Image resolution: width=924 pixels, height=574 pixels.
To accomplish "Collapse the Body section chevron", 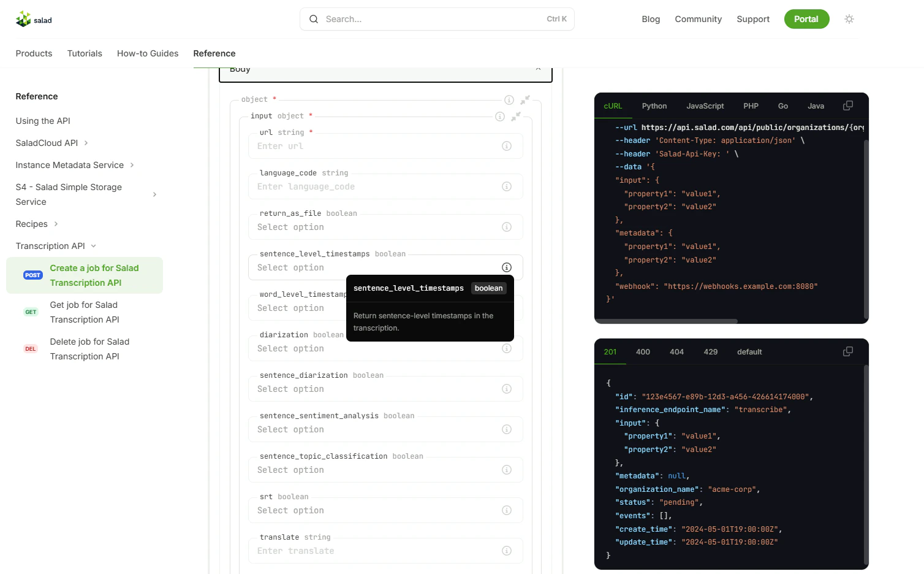I will coord(538,69).
